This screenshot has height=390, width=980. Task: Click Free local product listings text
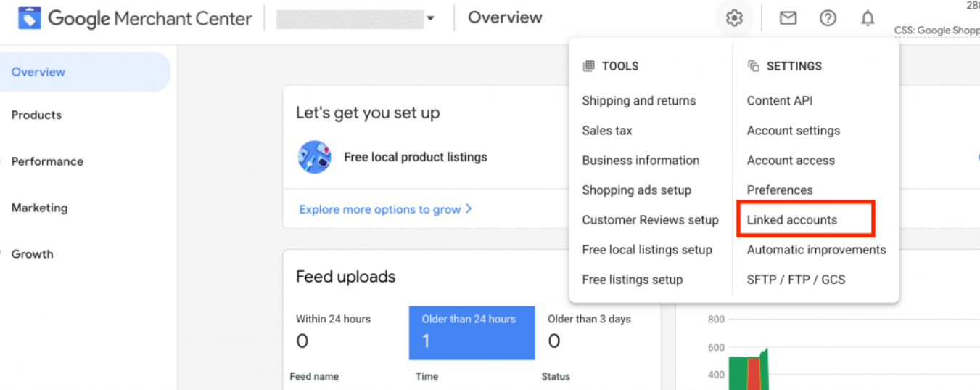click(416, 157)
